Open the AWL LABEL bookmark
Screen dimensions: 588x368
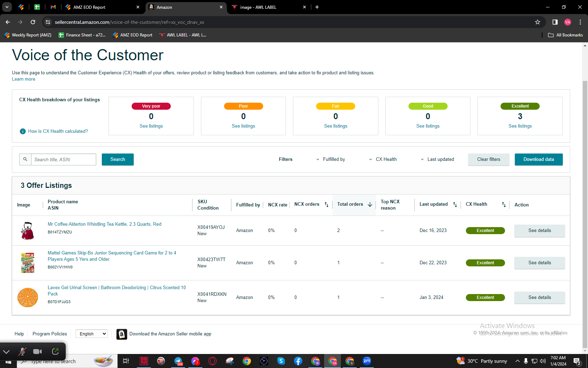(183, 35)
